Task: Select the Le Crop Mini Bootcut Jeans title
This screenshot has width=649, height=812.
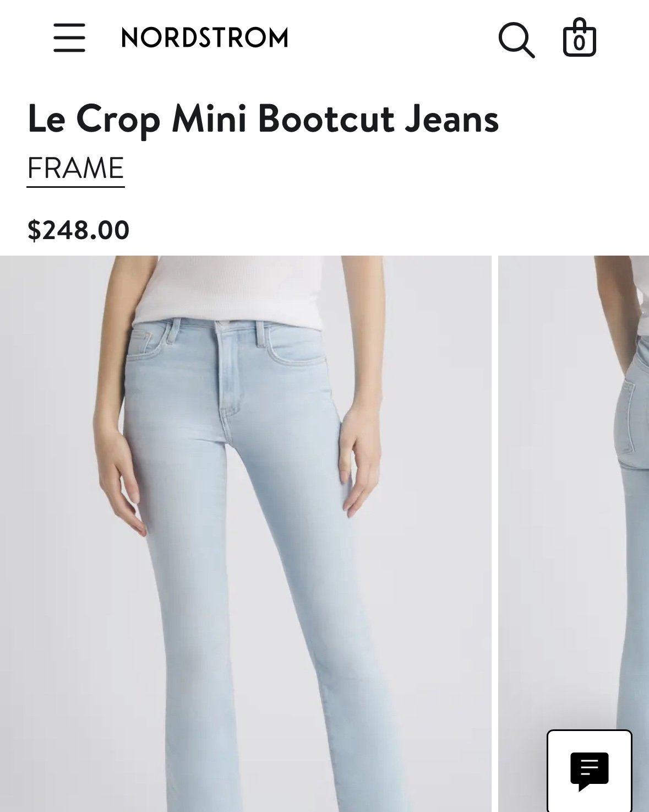Action: click(x=263, y=119)
